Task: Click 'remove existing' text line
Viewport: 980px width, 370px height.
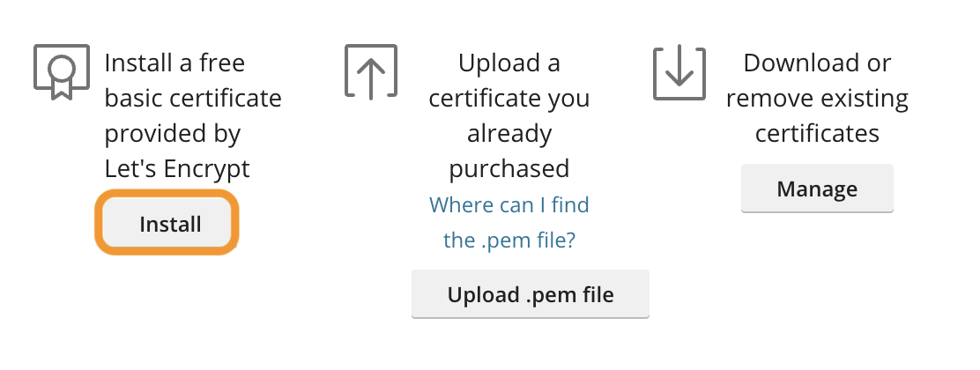Action: click(x=817, y=98)
